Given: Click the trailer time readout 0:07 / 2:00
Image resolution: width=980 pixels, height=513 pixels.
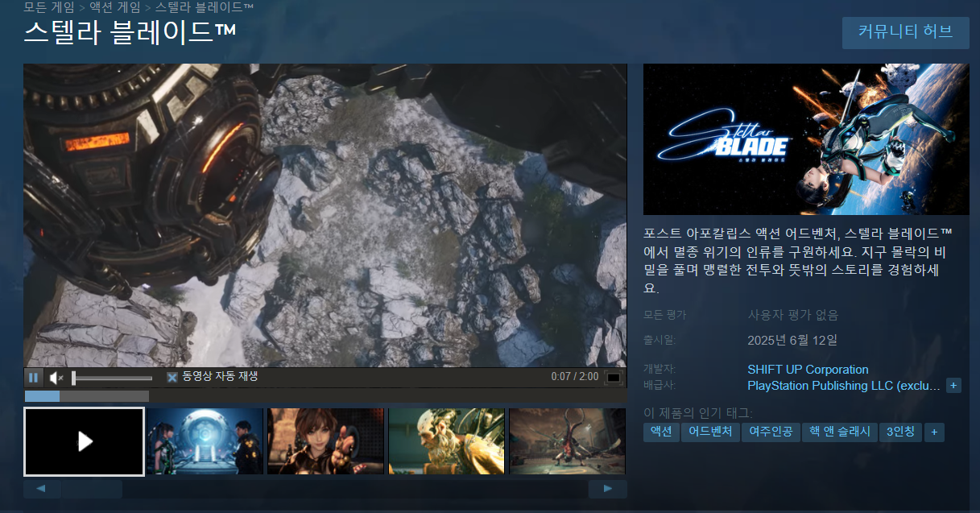Looking at the screenshot, I should pyautogui.click(x=575, y=377).
